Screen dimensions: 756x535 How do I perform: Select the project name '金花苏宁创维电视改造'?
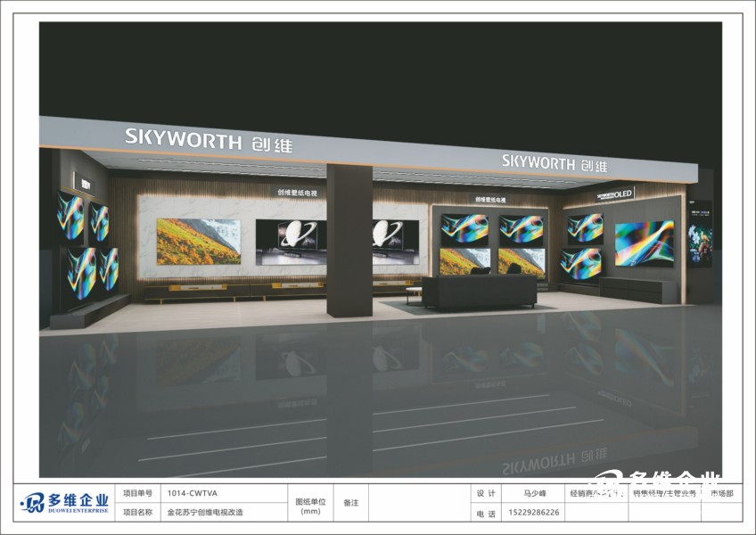205,513
